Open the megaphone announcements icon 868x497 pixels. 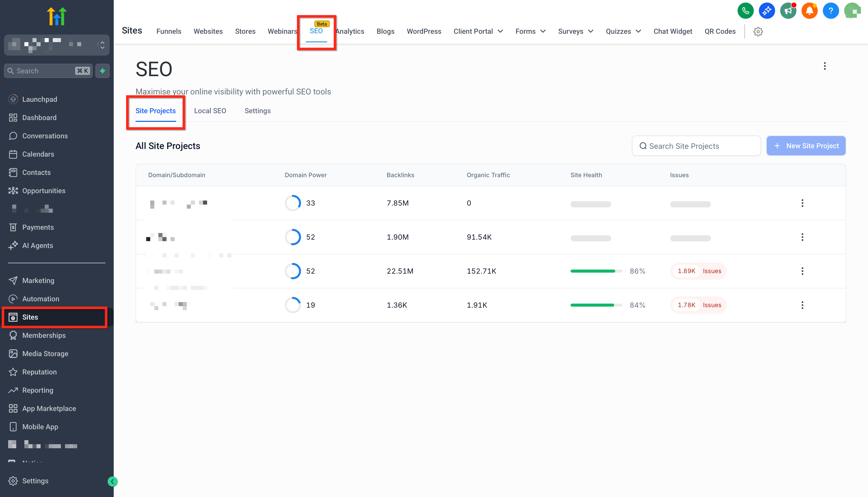788,11
